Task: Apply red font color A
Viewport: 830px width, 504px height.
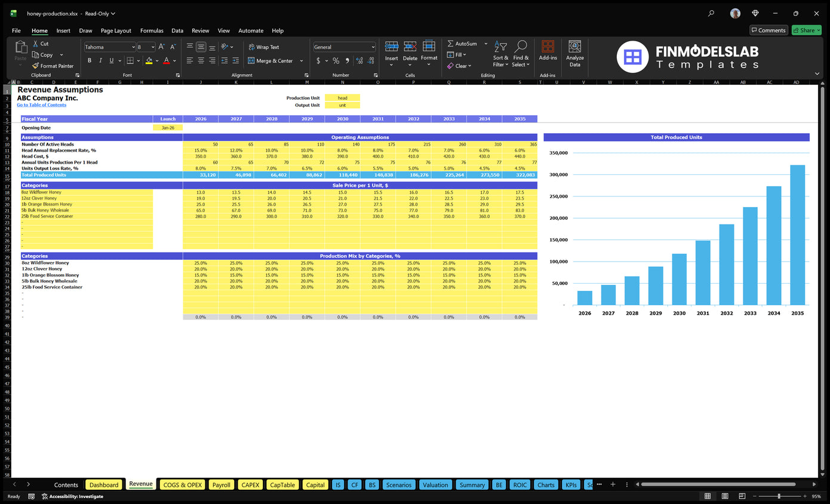Action: (x=167, y=60)
